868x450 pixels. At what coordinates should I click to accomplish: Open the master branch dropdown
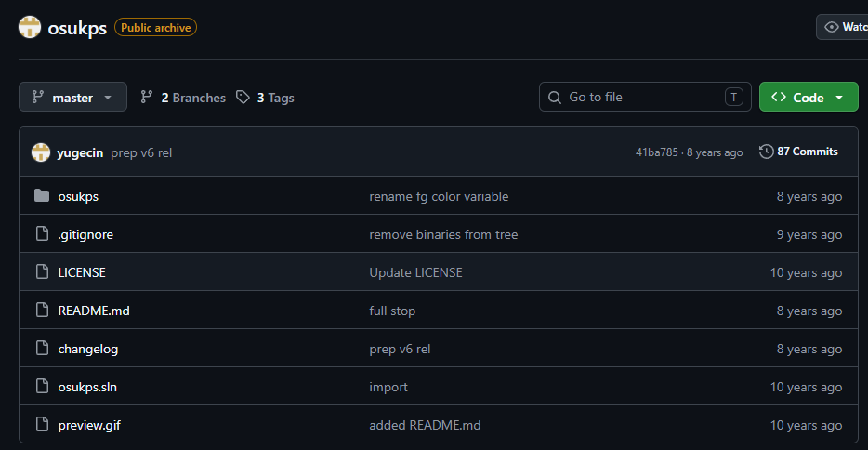(x=73, y=97)
